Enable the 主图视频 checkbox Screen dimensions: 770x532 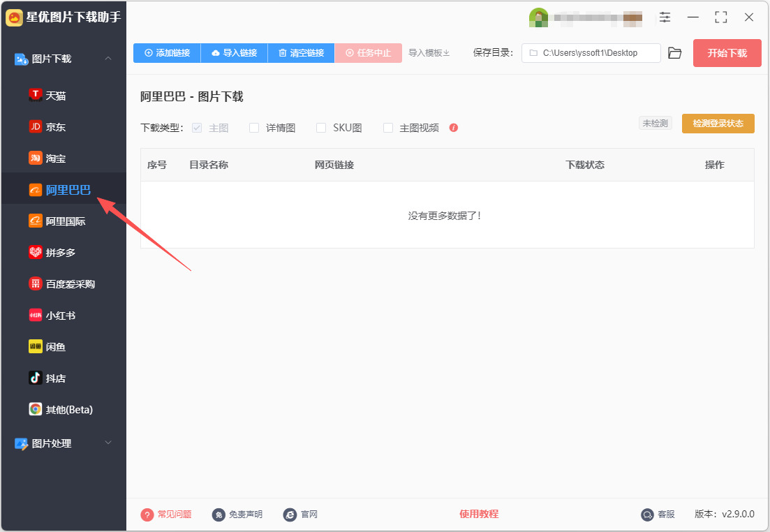click(x=388, y=128)
